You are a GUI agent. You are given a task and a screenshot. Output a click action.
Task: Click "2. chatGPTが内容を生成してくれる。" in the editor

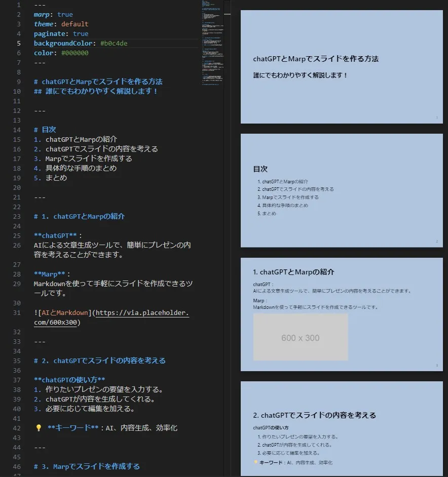[95, 399]
